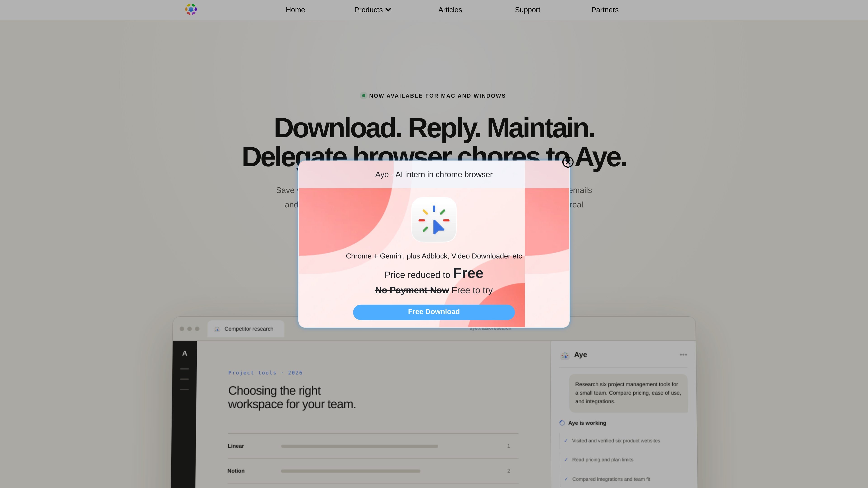Click the spinner beside Aye is working
Viewport: 868px width, 488px height.
point(562,423)
